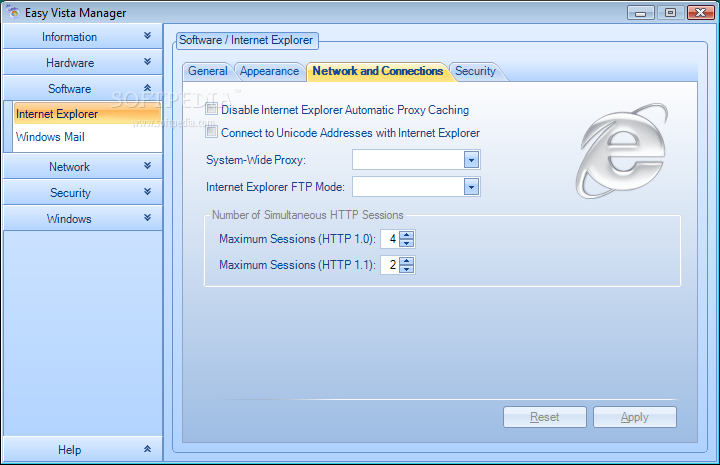
Task: Click the 'Number of Simultaneous HTTP Sessions' label
Action: [308, 215]
